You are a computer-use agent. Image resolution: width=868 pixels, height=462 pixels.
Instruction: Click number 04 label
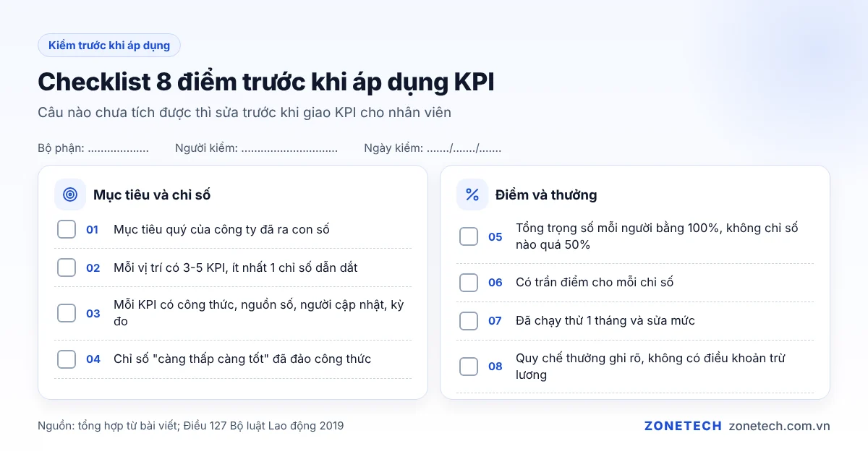93,359
